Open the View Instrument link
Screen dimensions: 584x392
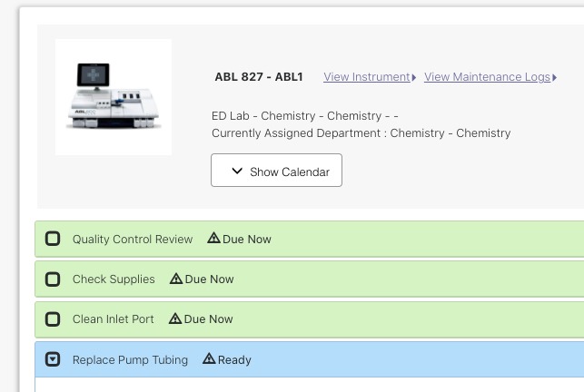pos(367,77)
